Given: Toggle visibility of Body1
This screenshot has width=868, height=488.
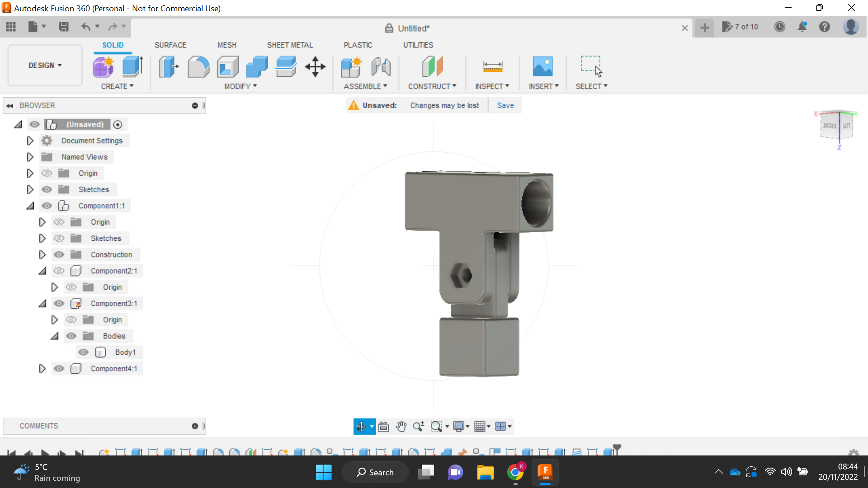Looking at the screenshot, I should coord(83,352).
